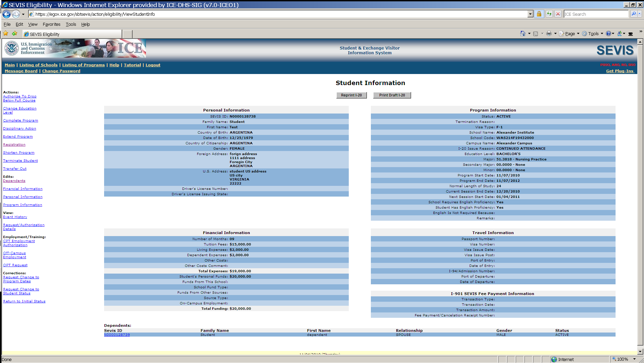Click the page scrollbar down arrow

tap(640, 352)
